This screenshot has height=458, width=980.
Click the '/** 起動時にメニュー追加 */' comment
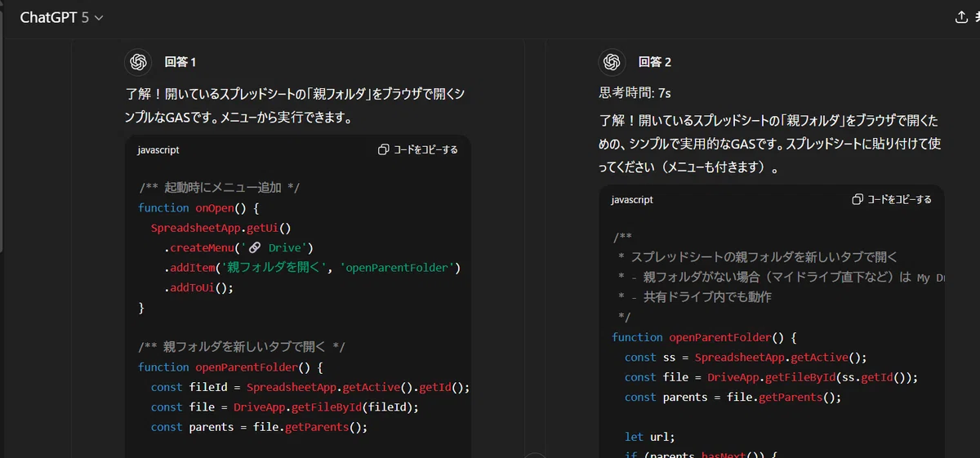coord(219,188)
